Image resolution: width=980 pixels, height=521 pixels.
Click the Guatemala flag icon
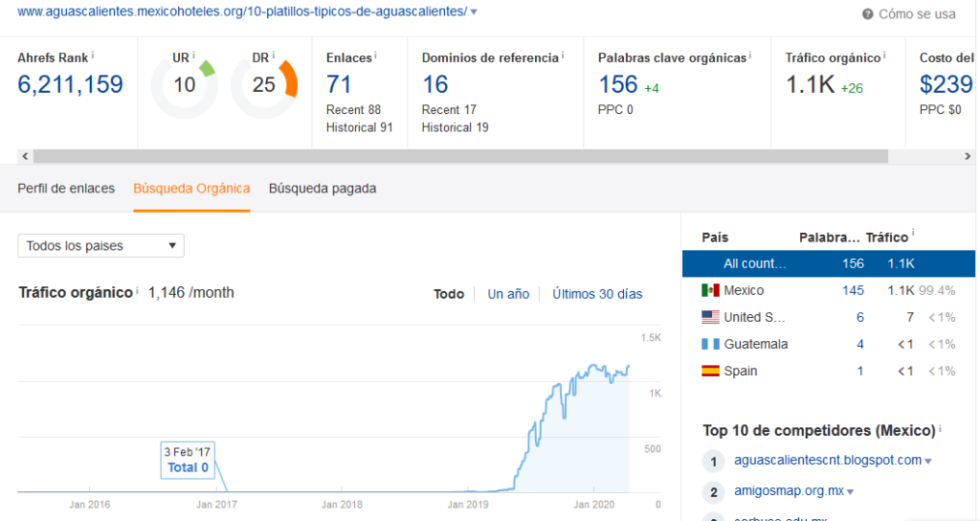[x=711, y=344]
